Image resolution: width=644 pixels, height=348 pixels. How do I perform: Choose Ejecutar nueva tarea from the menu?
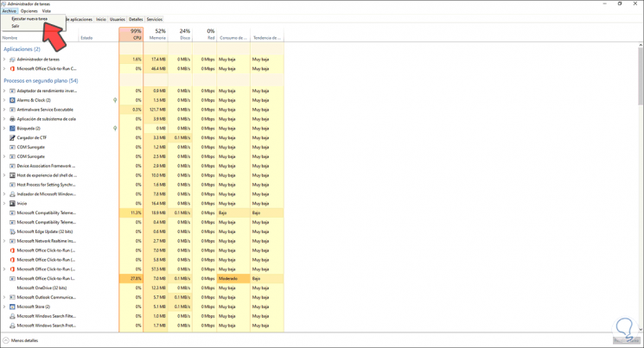pos(29,19)
